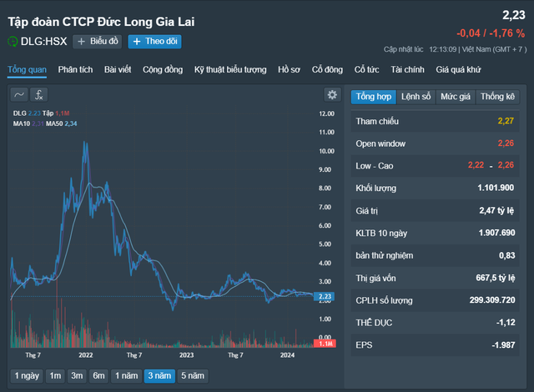Set chart range to 6m
The image size is (534, 392).
pyautogui.click(x=98, y=376)
